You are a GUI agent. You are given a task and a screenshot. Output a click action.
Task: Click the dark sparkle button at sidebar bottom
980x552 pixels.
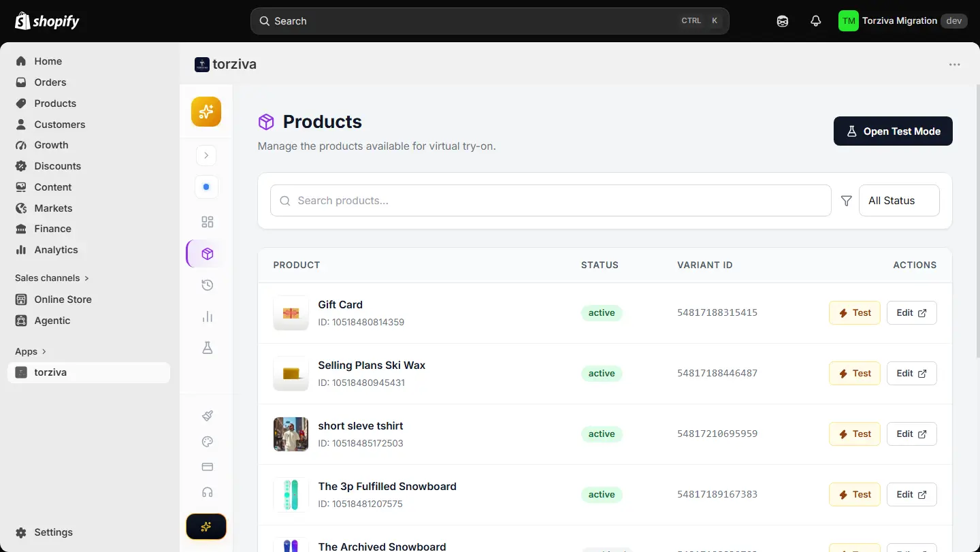[206, 526]
